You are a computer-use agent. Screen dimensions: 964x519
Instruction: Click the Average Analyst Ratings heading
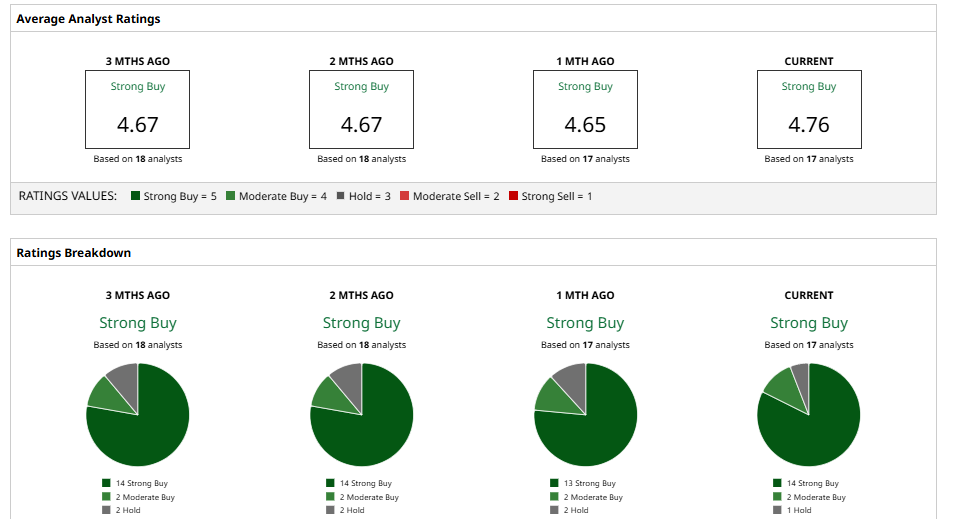[x=88, y=19]
